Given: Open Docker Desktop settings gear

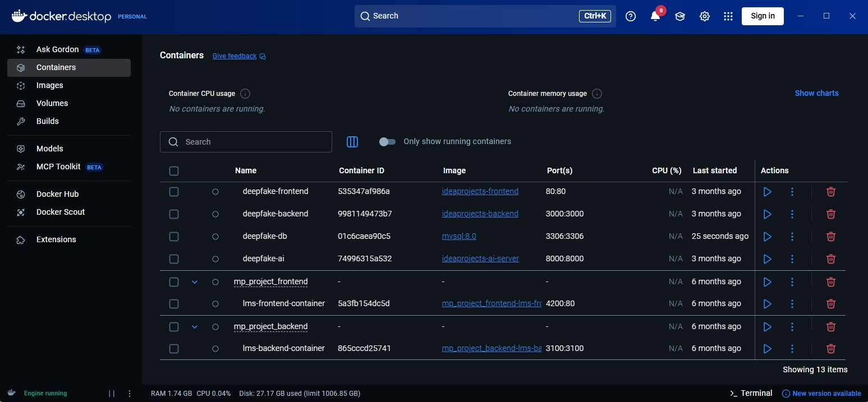Looking at the screenshot, I should (x=705, y=16).
